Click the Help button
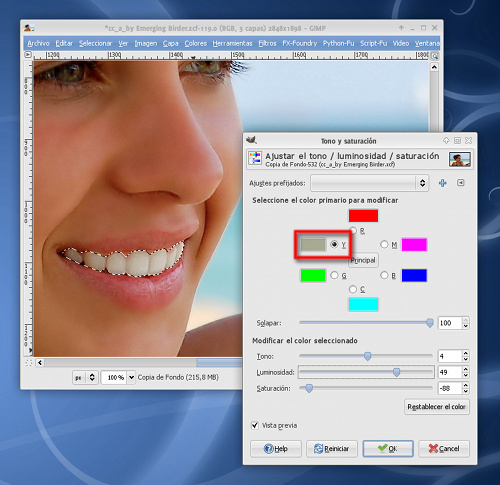This screenshot has height=485, width=500. [276, 449]
